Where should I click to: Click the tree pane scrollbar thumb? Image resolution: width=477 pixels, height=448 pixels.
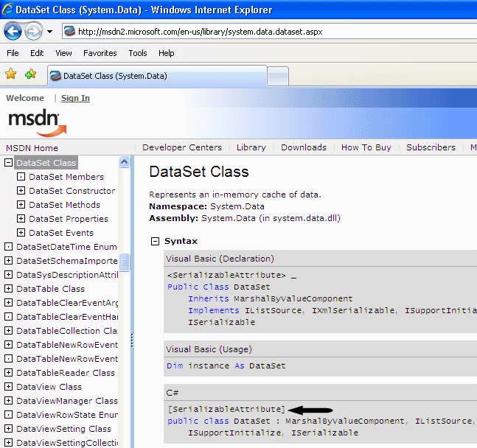(x=124, y=262)
